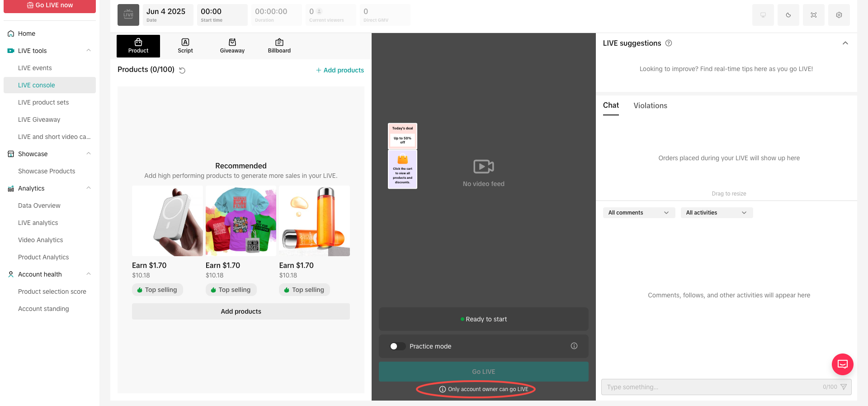This screenshot has width=868, height=406.
Task: Click the Practice mode info icon
Action: 574,346
